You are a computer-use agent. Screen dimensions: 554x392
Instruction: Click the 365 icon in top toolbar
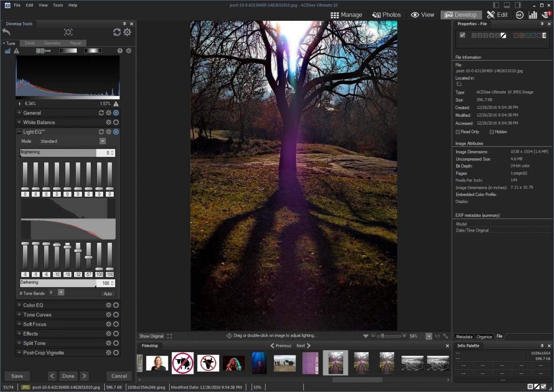click(x=519, y=15)
